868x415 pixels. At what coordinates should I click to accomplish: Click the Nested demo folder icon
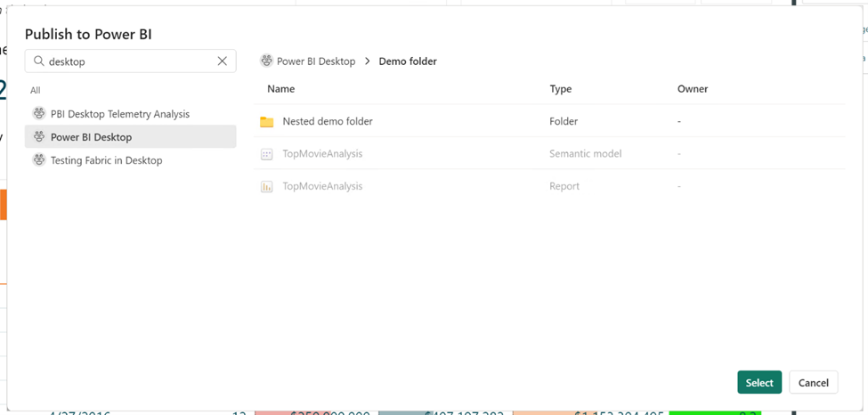(x=266, y=122)
